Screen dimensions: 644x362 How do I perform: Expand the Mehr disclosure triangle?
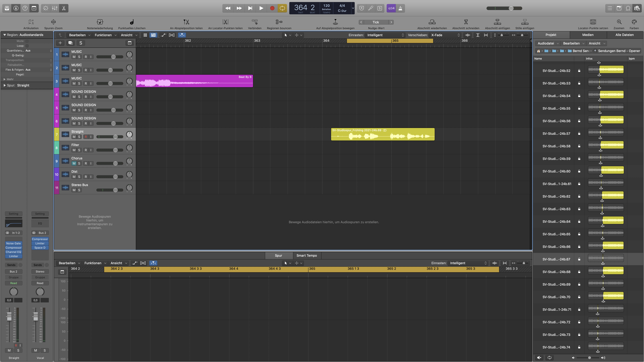(x=5, y=79)
